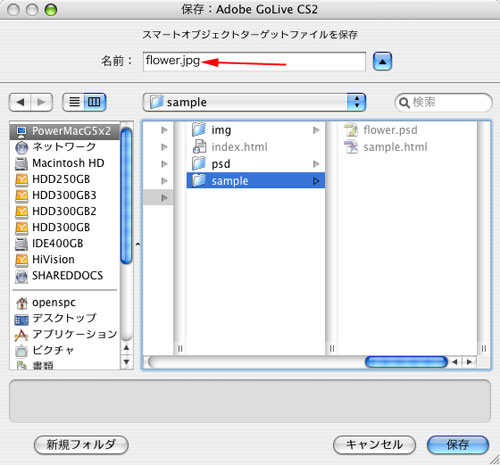
Task: Select PowerMacG5x2 computer in sidebar
Action: click(x=65, y=131)
